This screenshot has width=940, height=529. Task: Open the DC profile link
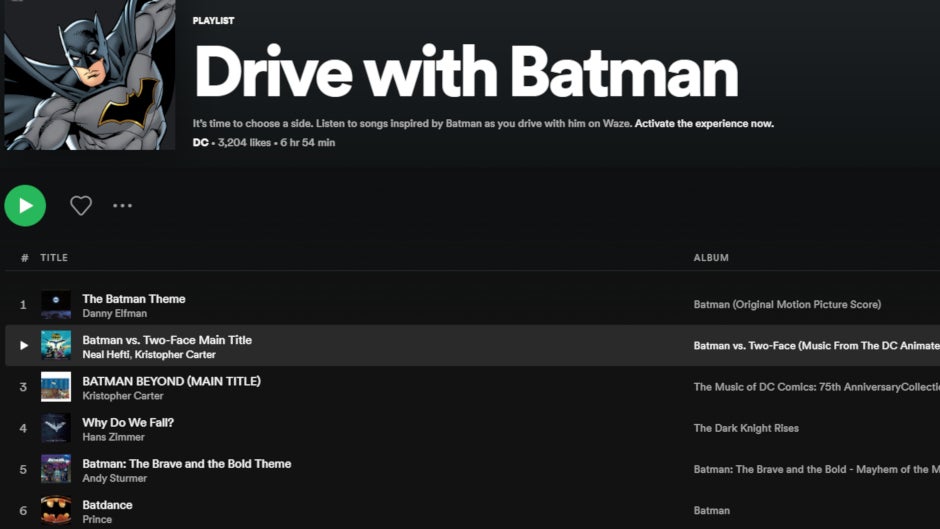tap(200, 143)
